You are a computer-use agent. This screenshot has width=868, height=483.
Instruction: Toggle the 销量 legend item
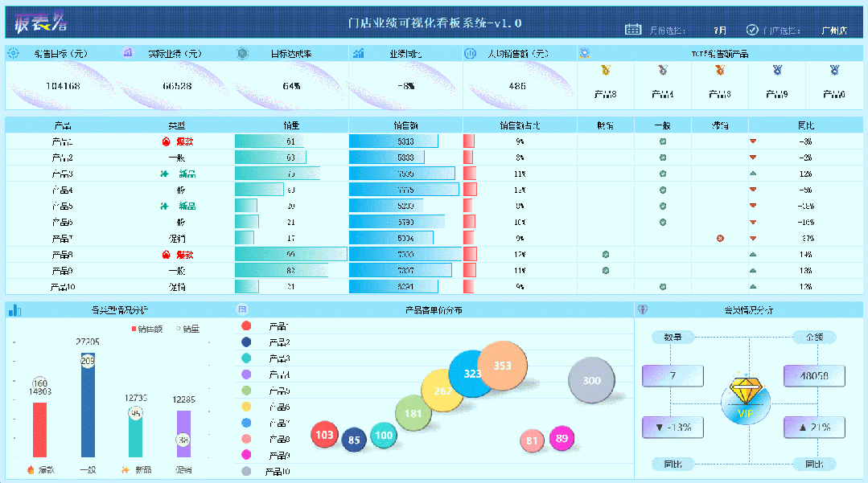click(x=187, y=330)
